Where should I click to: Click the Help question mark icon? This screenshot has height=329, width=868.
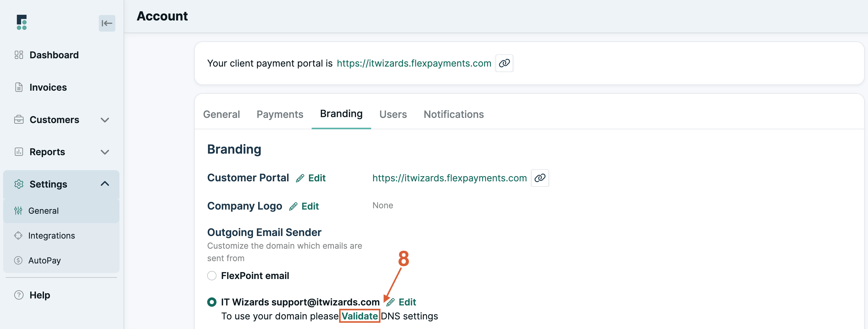(19, 295)
